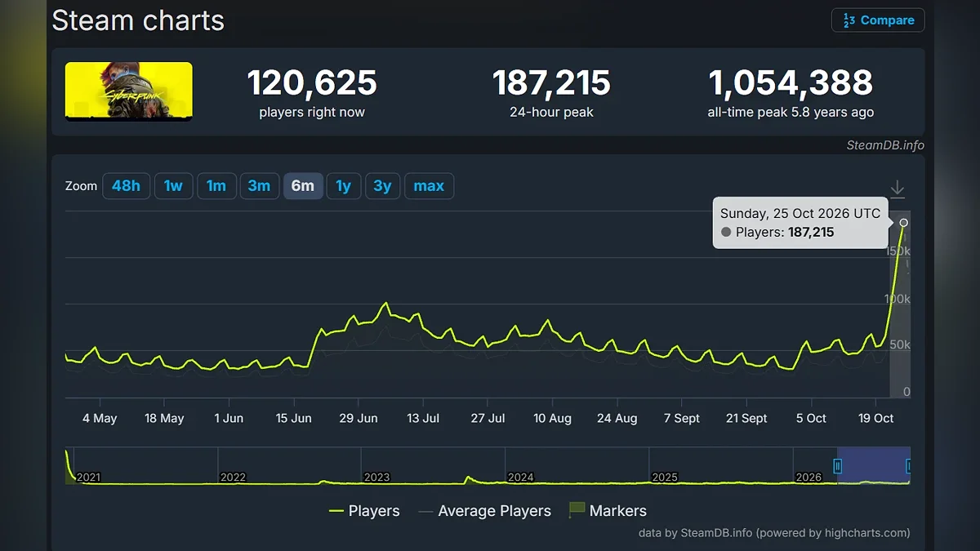Click the 'Steam charts' heading
This screenshot has width=980, height=551.
[x=138, y=20]
